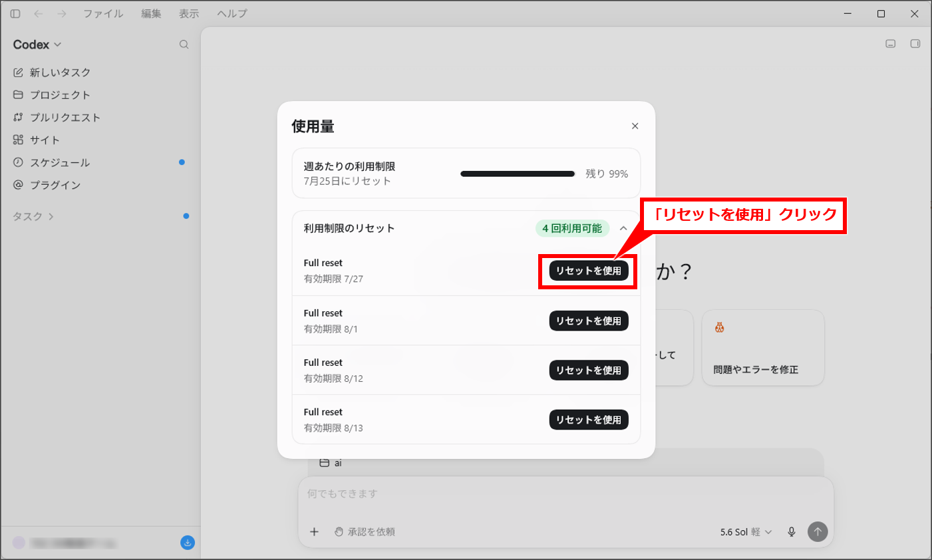The height and width of the screenshot is (560, 932).
Task: Open the 表示 menu
Action: [x=189, y=13]
